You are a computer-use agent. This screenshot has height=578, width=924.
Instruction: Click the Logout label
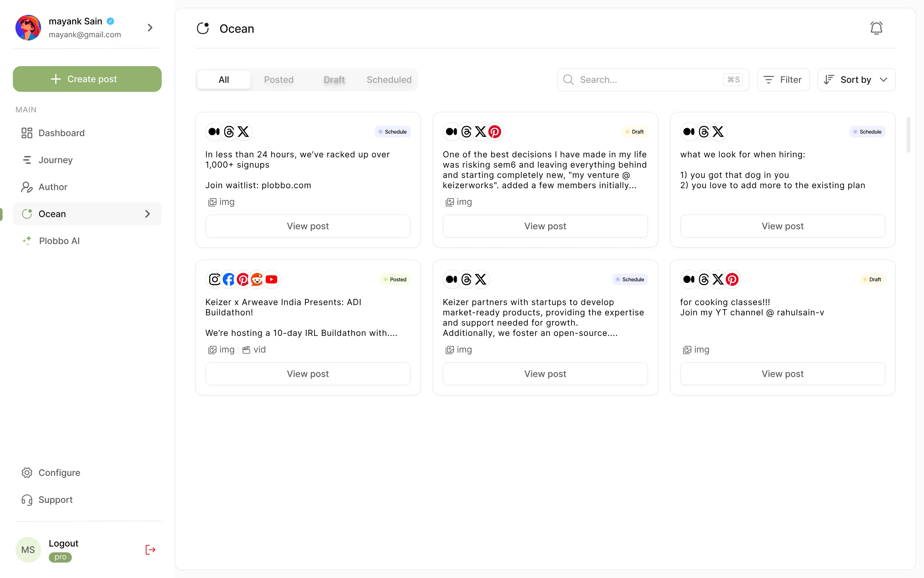64,543
